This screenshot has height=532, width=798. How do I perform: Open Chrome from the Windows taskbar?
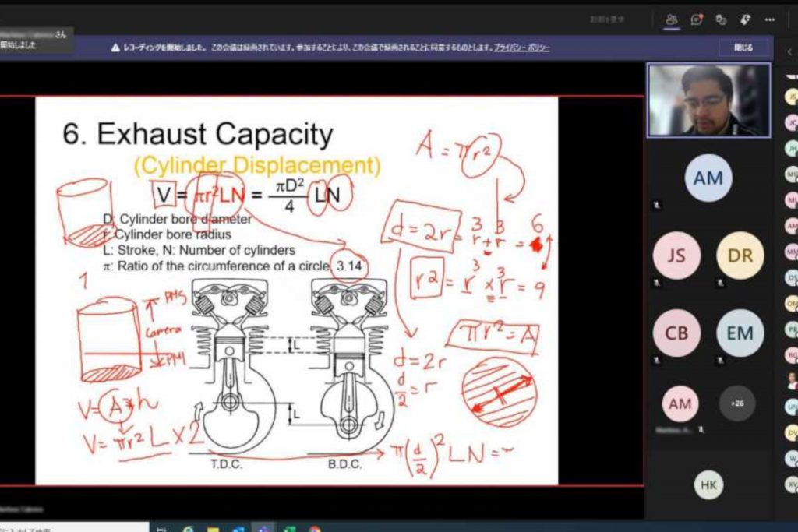315,529
